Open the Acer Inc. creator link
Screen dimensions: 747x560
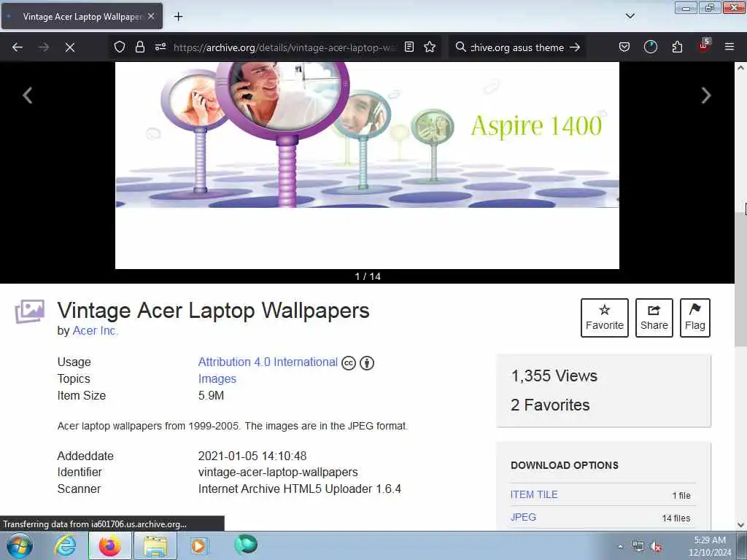95,330
